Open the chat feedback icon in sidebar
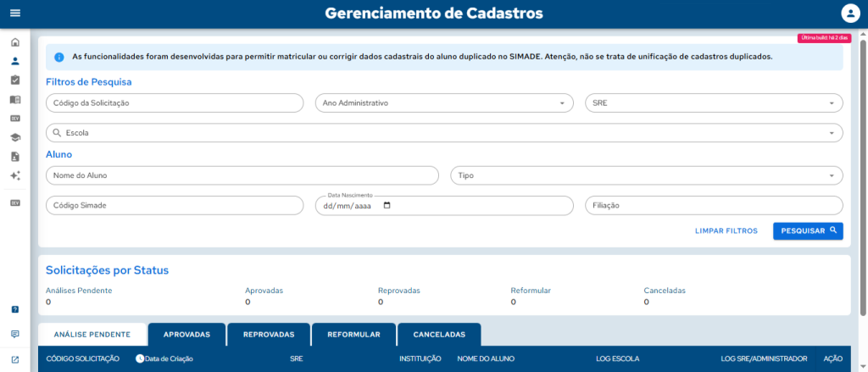 (14, 334)
